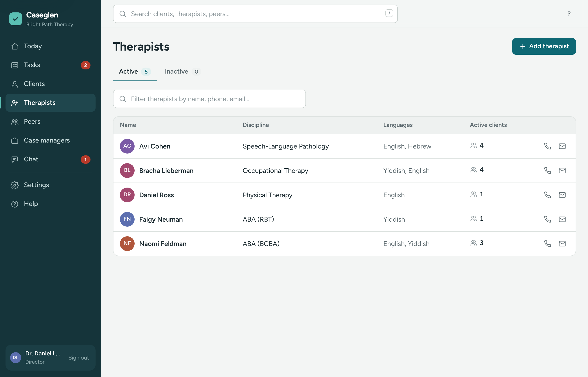Screen dimensions: 588x377
Task: Select the Active therapists tab
Action: tap(135, 71)
